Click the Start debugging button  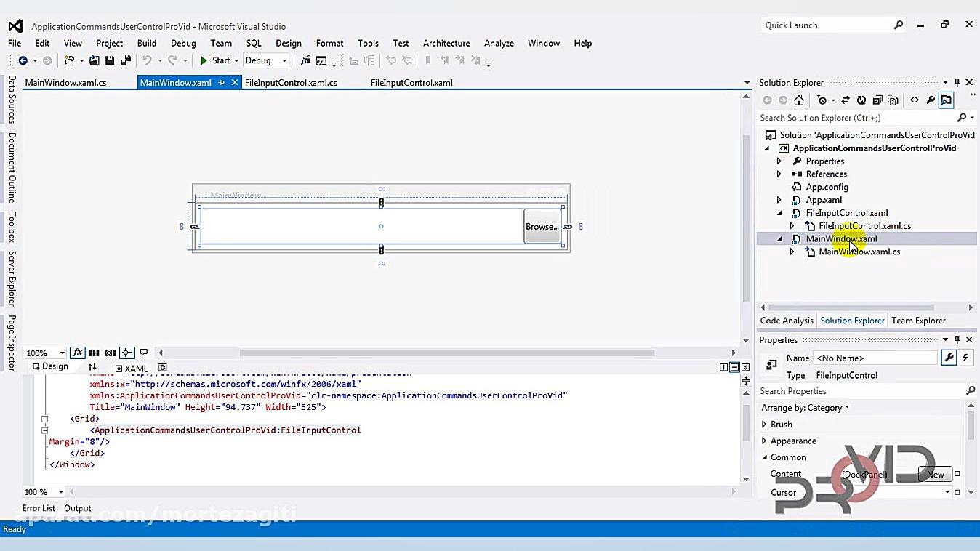(x=217, y=61)
